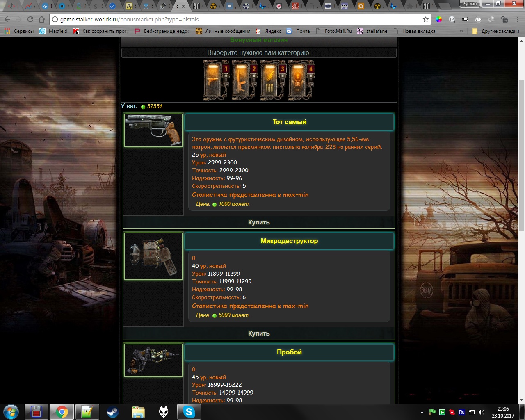
Task: Expand hidden bookmarks chevron
Action: point(461,31)
